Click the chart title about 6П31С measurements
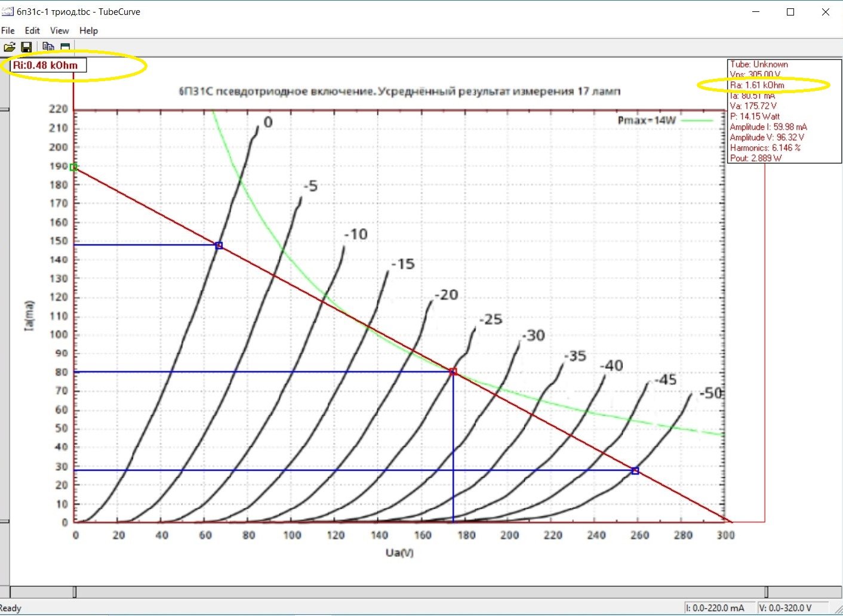The width and height of the screenshot is (843, 616). point(399,91)
